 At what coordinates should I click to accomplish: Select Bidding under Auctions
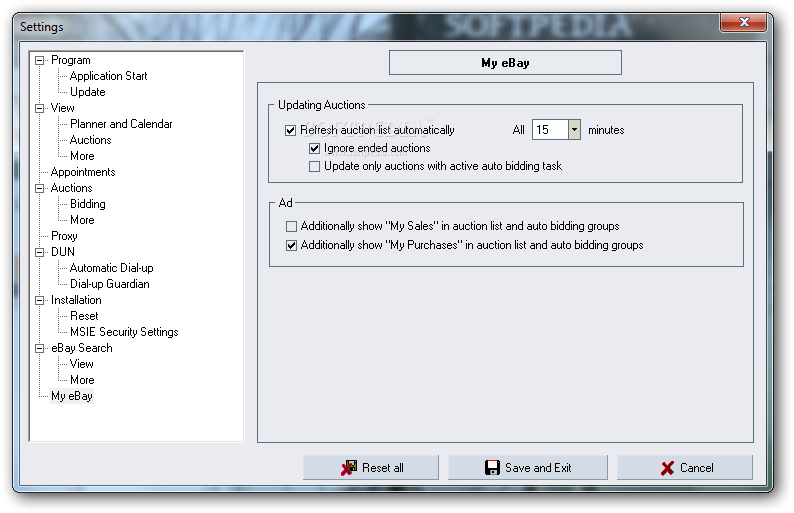pos(88,204)
